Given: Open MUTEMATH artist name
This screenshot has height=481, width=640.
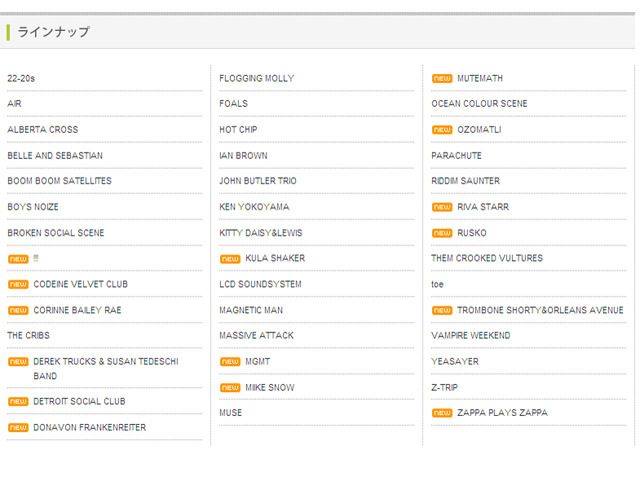Looking at the screenshot, I should [x=480, y=78].
